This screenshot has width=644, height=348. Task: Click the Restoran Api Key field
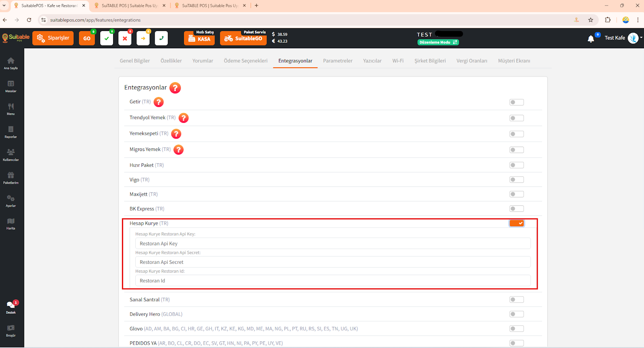tap(333, 244)
